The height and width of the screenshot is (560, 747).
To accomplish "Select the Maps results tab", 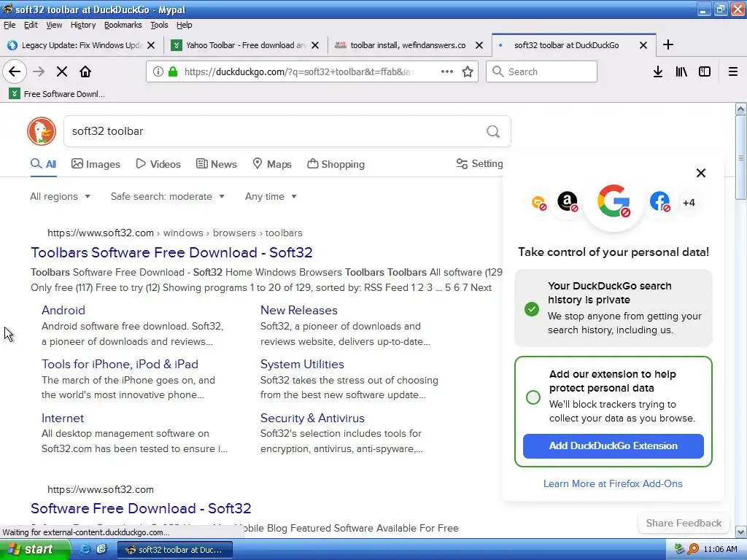I will [272, 164].
